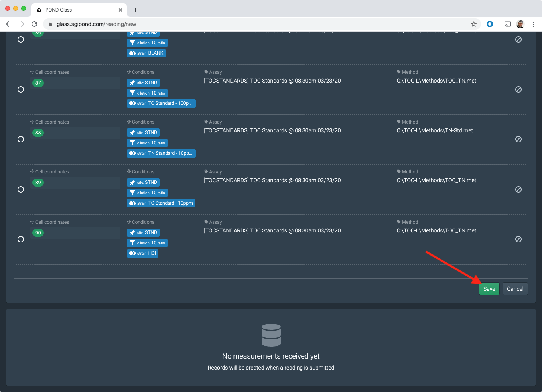Select the radio button for sample 87
This screenshot has height=392, width=542.
pyautogui.click(x=20, y=89)
